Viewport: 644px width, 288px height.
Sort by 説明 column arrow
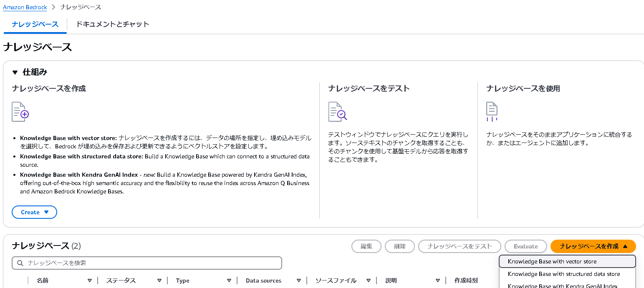438,280
